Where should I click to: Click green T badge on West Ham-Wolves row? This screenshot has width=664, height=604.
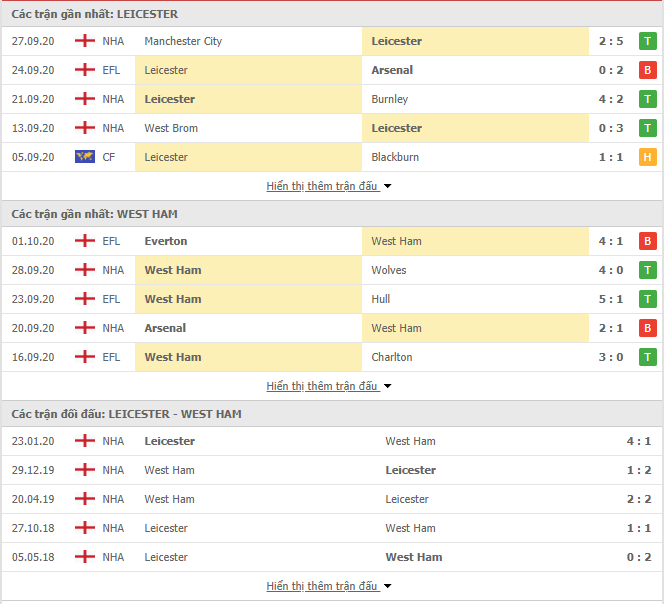[x=647, y=270]
